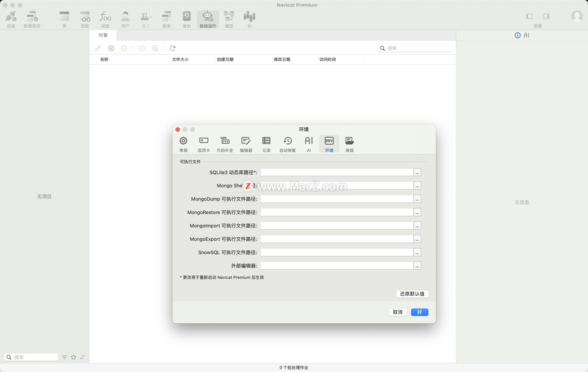This screenshot has height=372, width=588.
Task: Open the 模型 model section
Action: point(229,19)
